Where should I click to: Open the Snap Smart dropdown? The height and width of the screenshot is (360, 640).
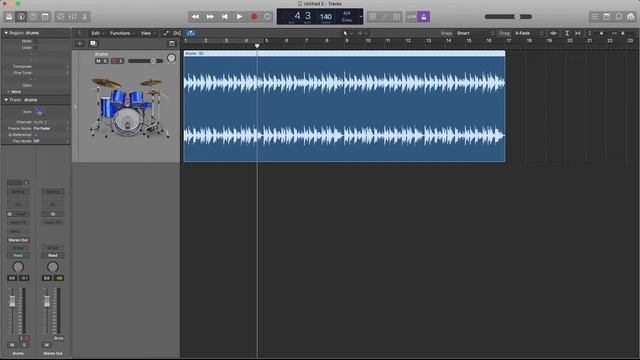pos(476,33)
